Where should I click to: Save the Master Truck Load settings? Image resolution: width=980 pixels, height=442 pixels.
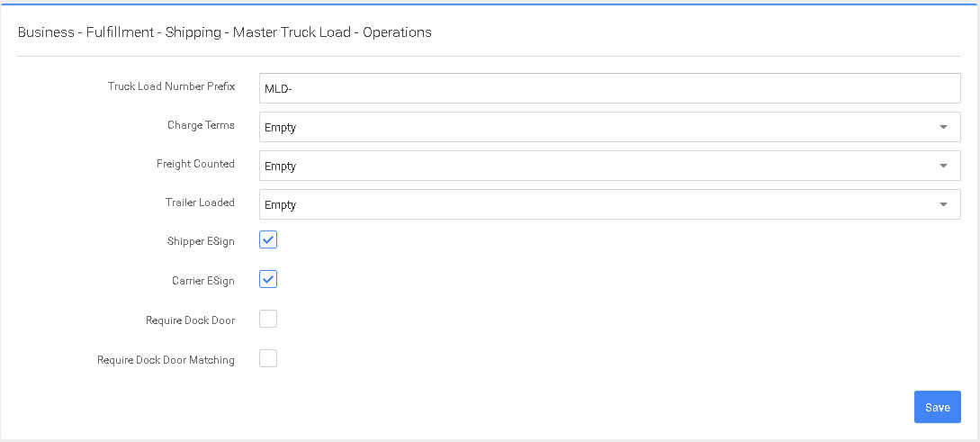[937, 407]
